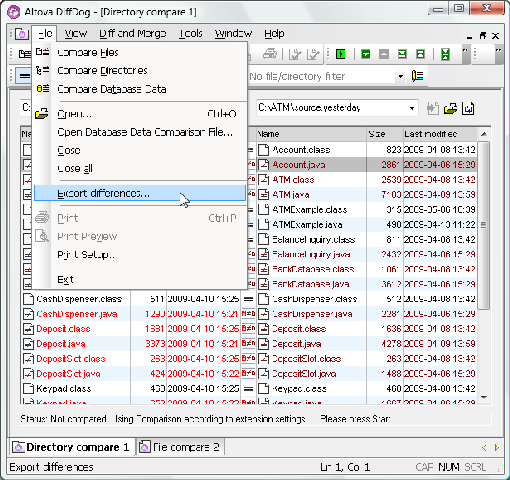The width and height of the screenshot is (510, 480).
Task: Click the document icon left of the File menu
Action: (22, 34)
